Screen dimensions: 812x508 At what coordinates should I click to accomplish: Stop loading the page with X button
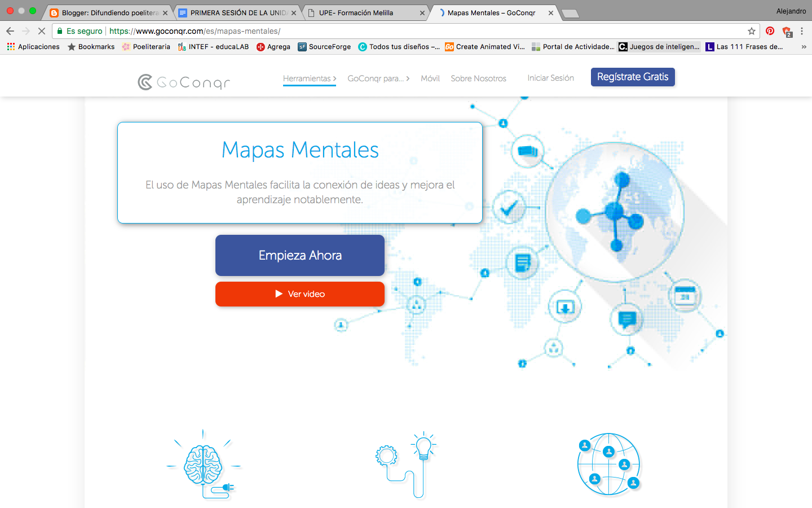pyautogui.click(x=41, y=31)
